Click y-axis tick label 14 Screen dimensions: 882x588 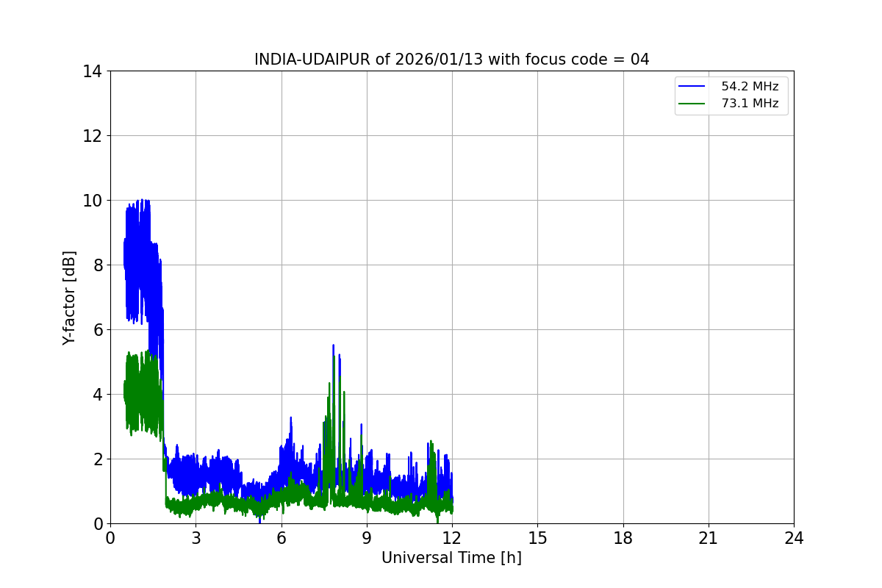pos(93,71)
